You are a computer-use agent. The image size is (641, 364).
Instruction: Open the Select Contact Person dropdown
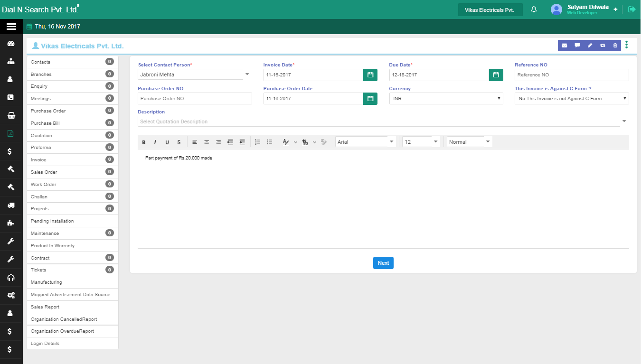(x=195, y=75)
